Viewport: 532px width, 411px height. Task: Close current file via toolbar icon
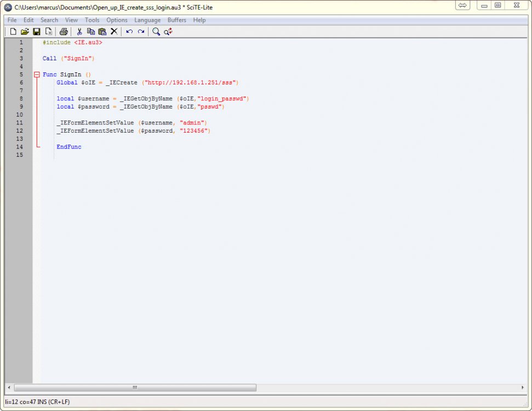[49, 32]
